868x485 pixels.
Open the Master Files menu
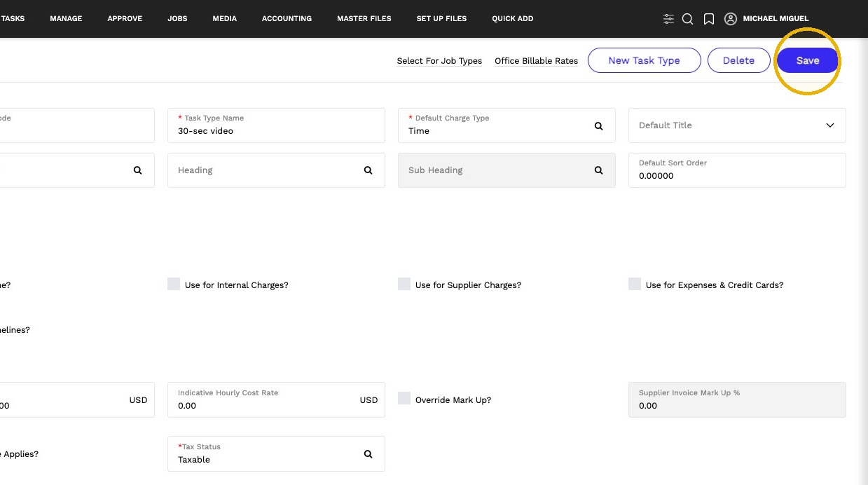coord(364,19)
